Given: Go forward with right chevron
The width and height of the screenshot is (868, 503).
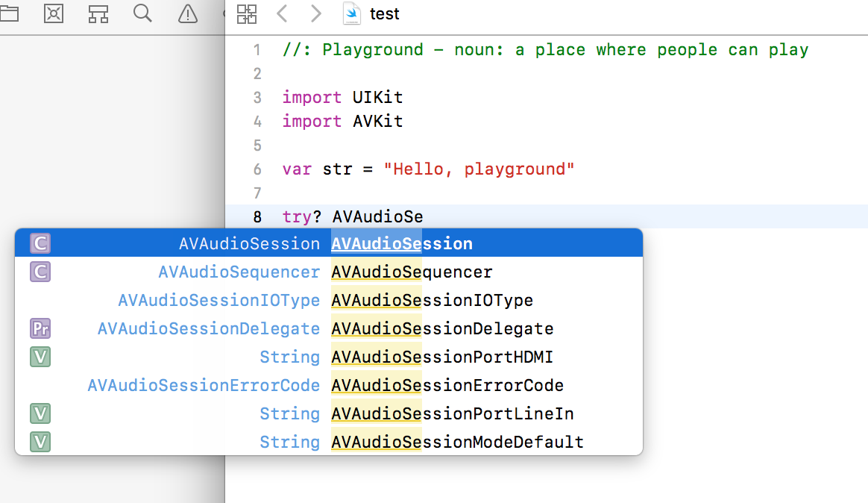Looking at the screenshot, I should (315, 13).
